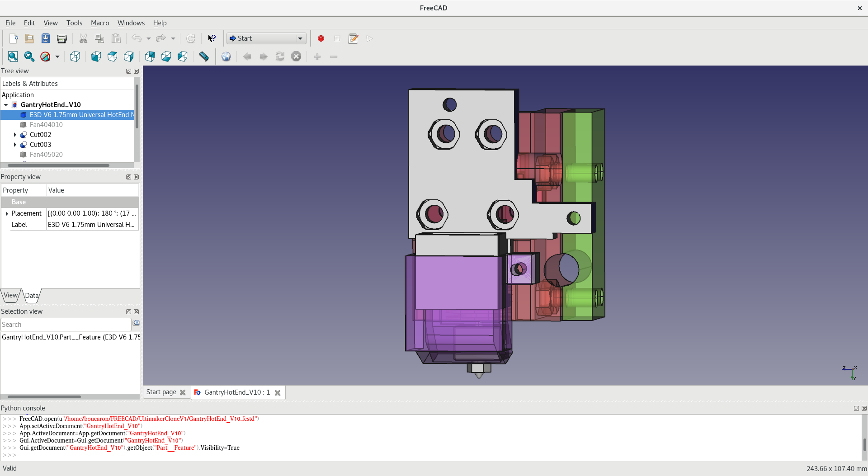This screenshot has width=868, height=476.
Task: Save the document using the save icon
Action: click(46, 38)
